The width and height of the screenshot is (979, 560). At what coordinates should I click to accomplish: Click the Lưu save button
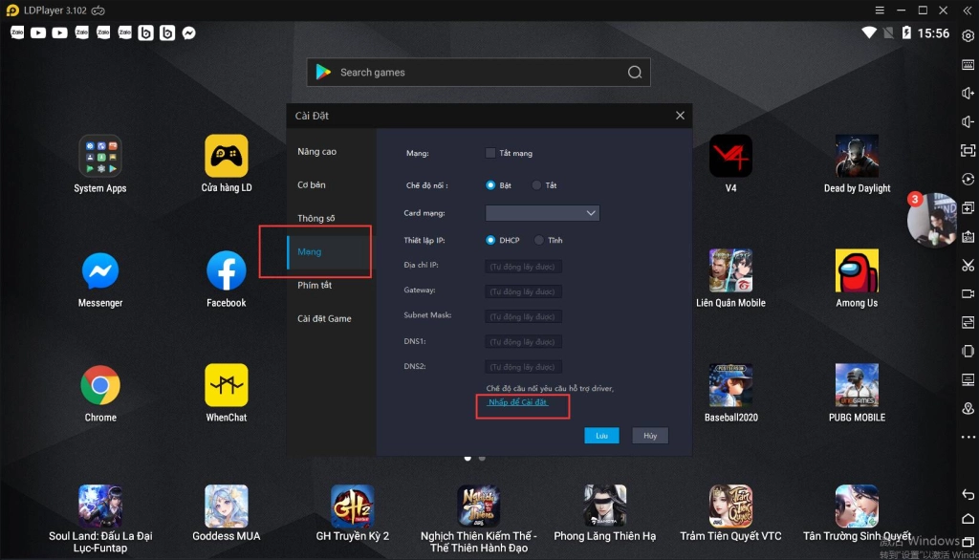(601, 436)
